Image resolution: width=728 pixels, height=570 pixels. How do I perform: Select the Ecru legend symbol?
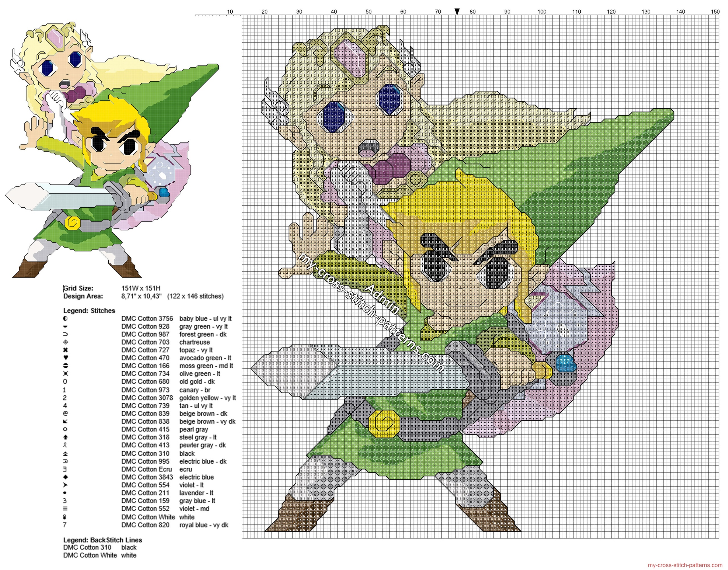[65, 469]
